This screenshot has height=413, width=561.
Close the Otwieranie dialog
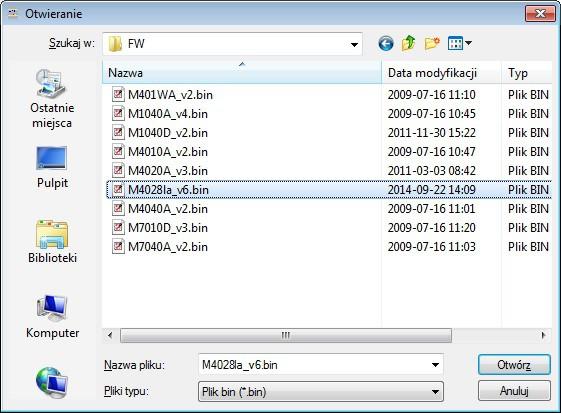(x=540, y=14)
